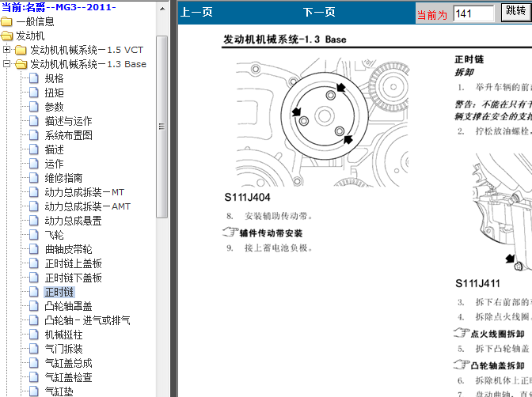
Task: Open the 一般信息 folder
Action: pos(35,21)
